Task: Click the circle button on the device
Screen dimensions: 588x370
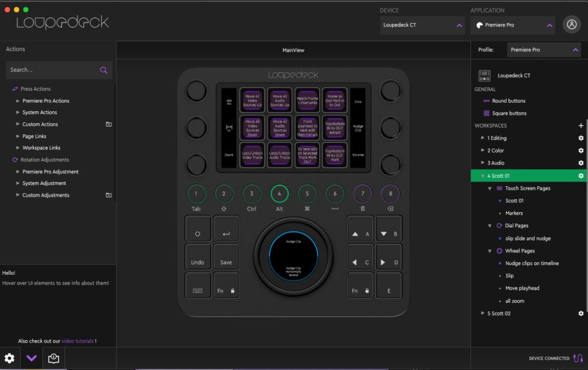Action: [x=198, y=229]
